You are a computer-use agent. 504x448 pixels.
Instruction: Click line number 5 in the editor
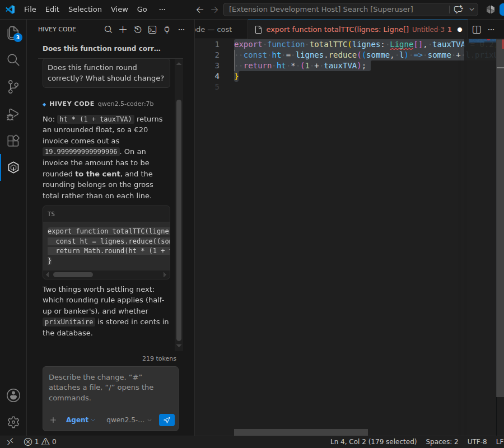click(x=217, y=87)
